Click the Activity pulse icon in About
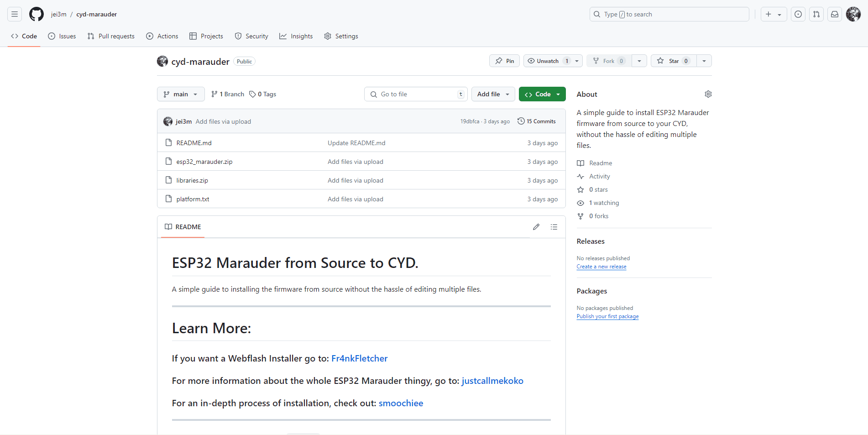The image size is (868, 435). [x=580, y=176]
